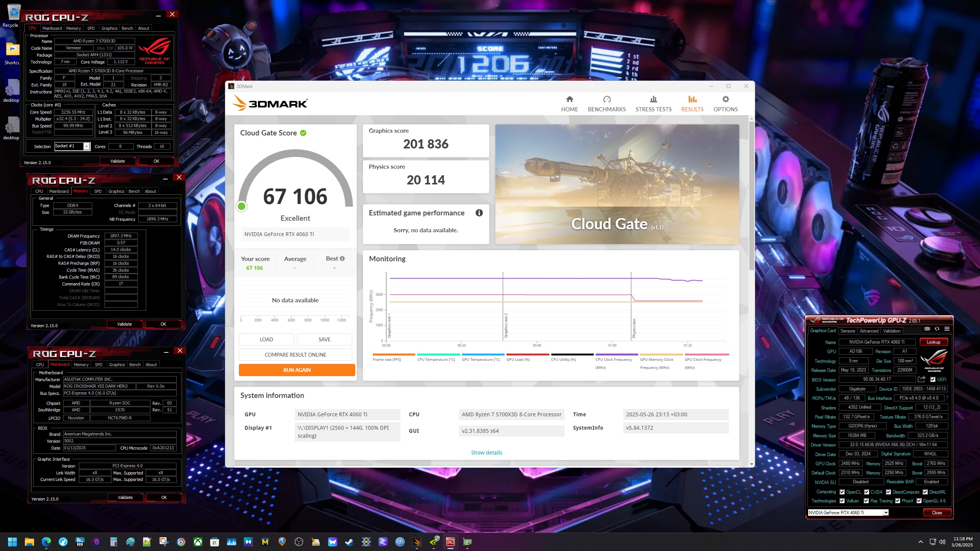Click the GPU Temperature blue legend swatch
Viewport: 980px width, 551px height.
tap(483, 354)
